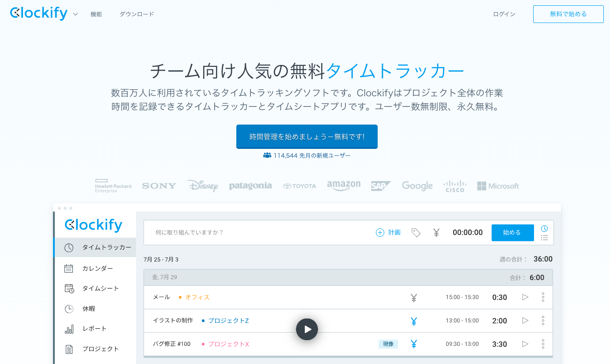This screenshot has height=364, width=610.
Task: Click the ログイン link
Action: (504, 14)
